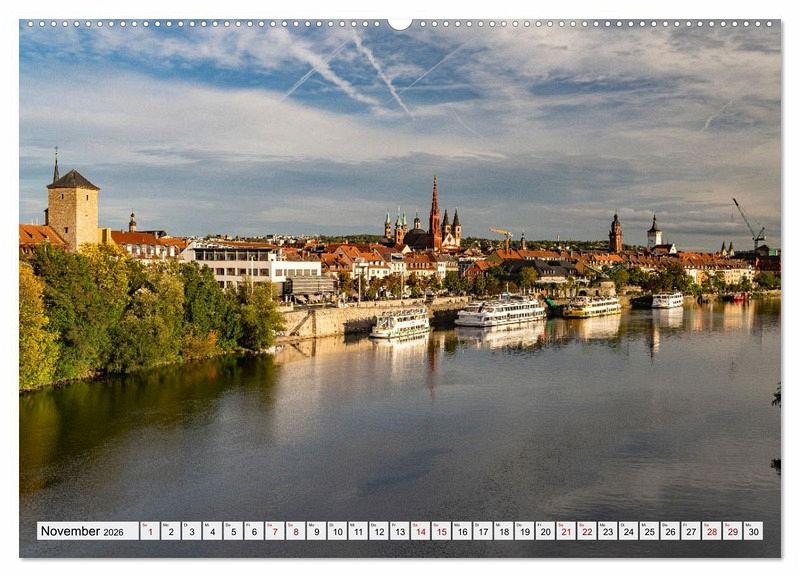Select day 17 in the calendar strip
The image size is (800, 577).
pyautogui.click(x=483, y=531)
